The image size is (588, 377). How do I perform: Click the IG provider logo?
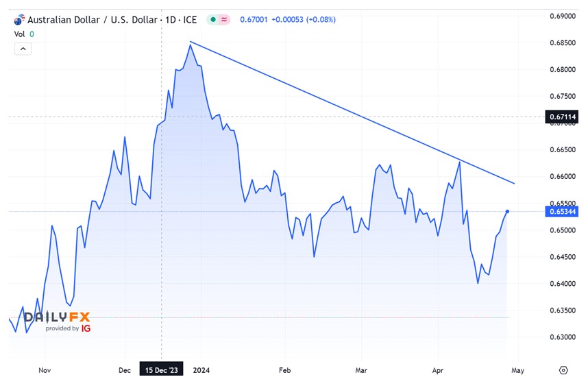pyautogui.click(x=86, y=328)
